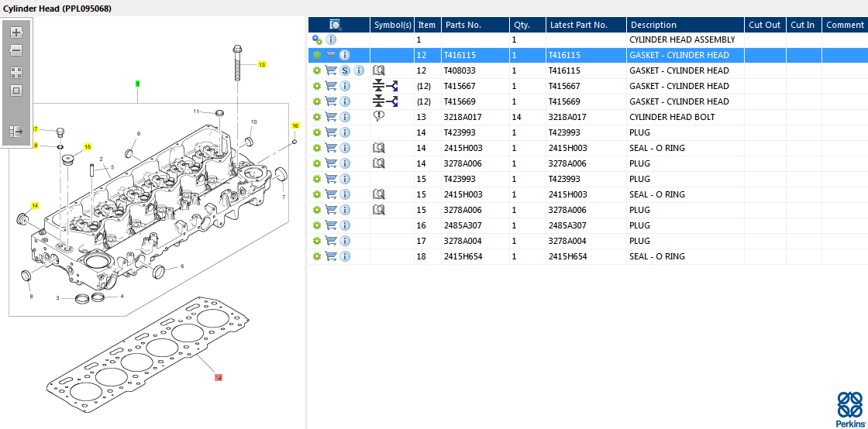
Task: Click the panel arrow icon in diagram toolbar
Action: pyautogui.click(x=16, y=132)
